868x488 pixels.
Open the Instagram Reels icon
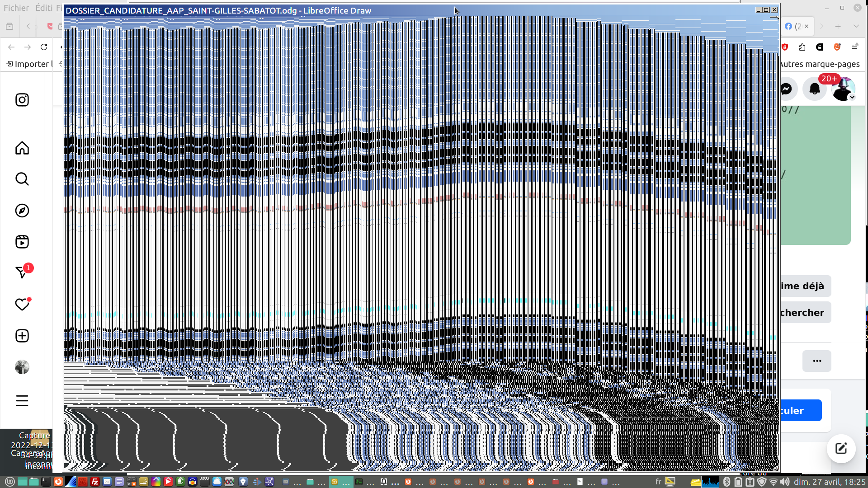point(22,242)
